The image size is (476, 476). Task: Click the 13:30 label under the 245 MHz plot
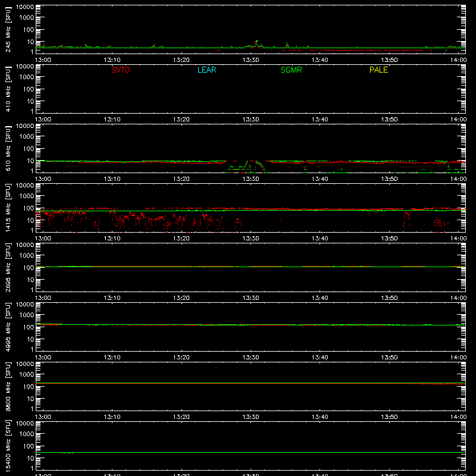coord(250,60)
